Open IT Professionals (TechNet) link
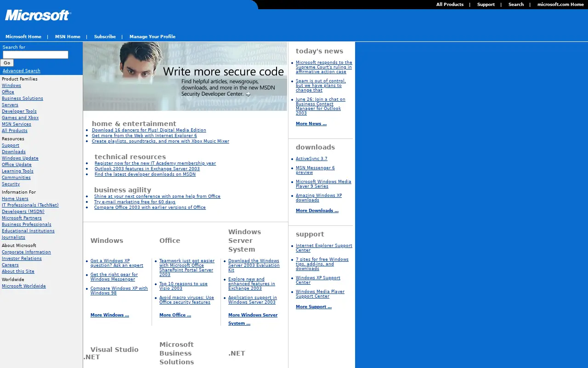The image size is (588, 368). [30, 205]
